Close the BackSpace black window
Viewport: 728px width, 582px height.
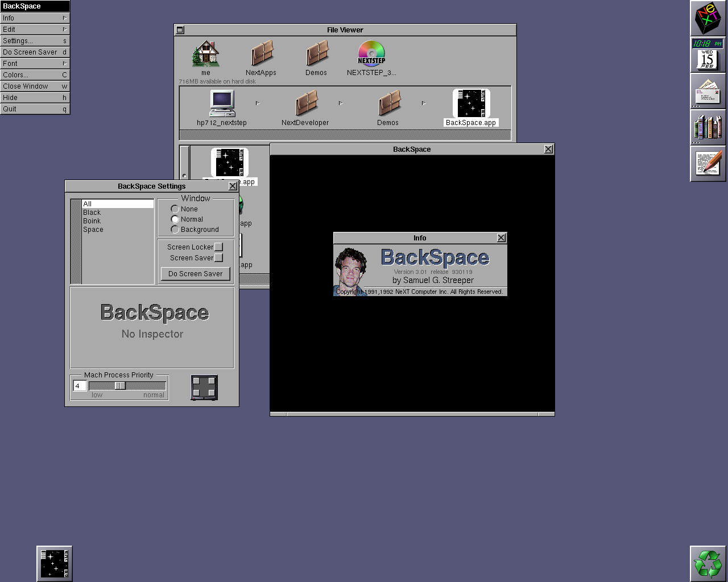(x=548, y=149)
